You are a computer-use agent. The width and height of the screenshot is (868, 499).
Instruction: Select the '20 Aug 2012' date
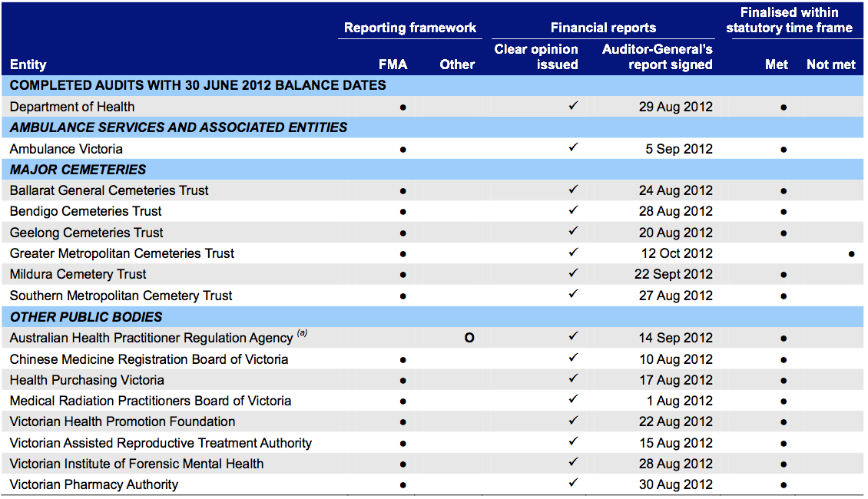click(x=675, y=233)
